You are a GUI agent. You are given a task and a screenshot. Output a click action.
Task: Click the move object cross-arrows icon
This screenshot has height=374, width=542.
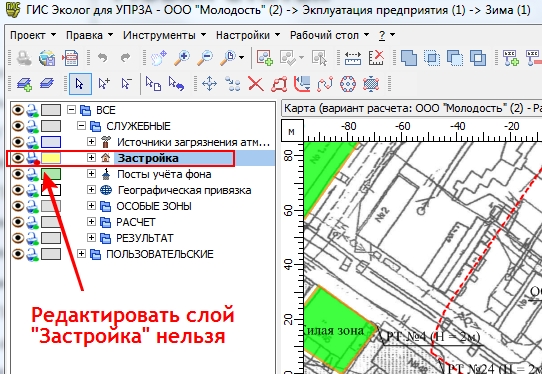point(209,84)
